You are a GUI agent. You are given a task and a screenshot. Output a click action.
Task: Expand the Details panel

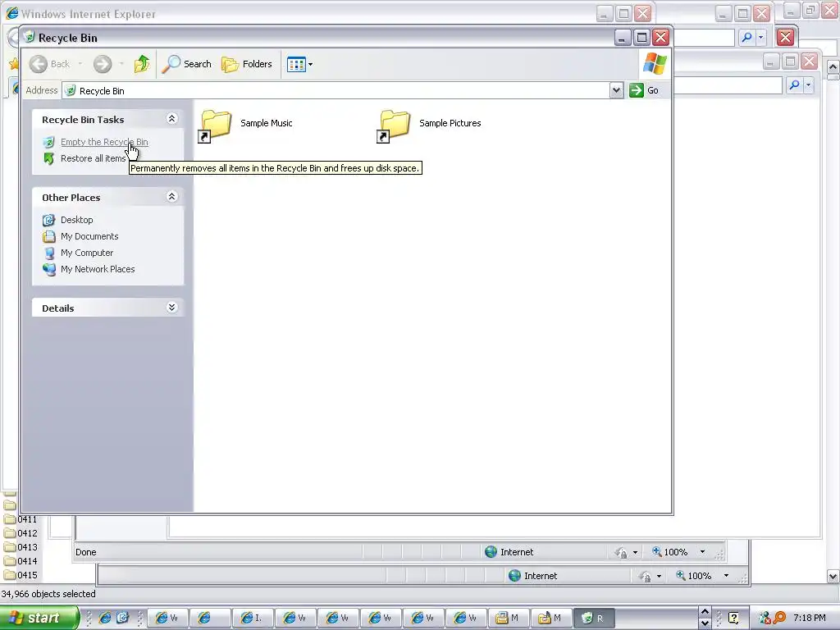point(171,307)
